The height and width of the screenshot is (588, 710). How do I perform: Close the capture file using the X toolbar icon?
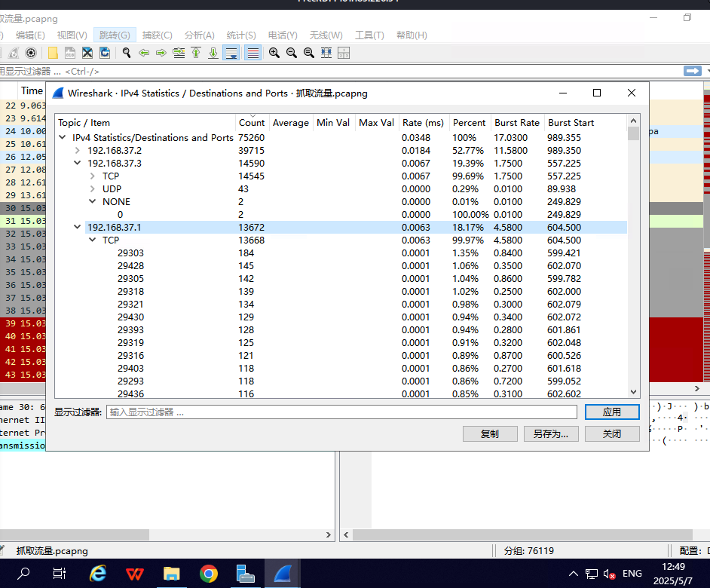[x=87, y=53]
